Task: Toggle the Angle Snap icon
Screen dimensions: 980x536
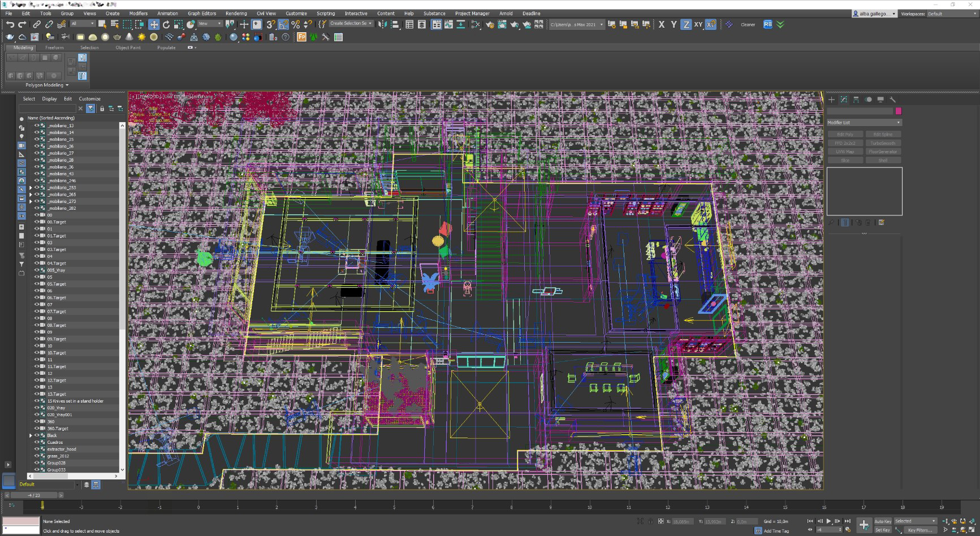Action: click(x=283, y=24)
